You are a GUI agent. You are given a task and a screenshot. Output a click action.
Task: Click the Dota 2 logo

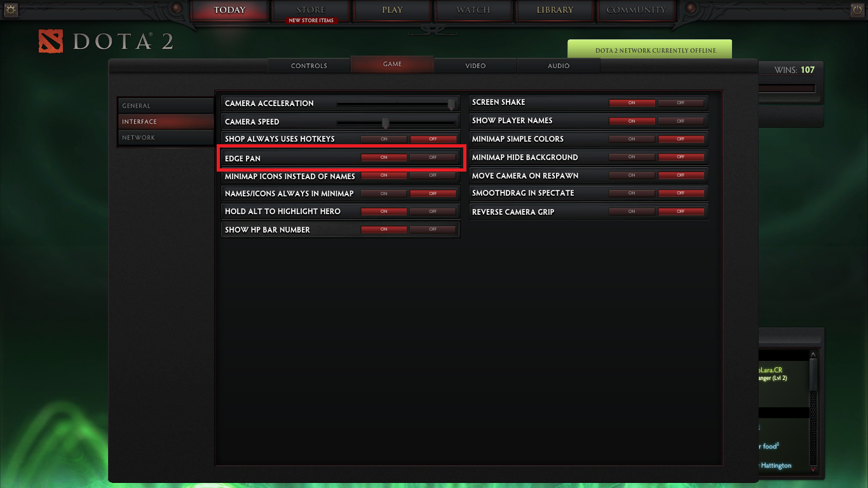51,41
